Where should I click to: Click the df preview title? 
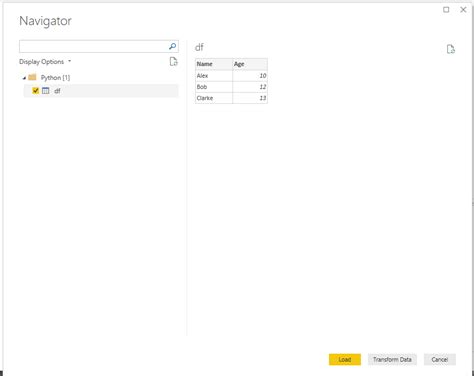point(199,47)
